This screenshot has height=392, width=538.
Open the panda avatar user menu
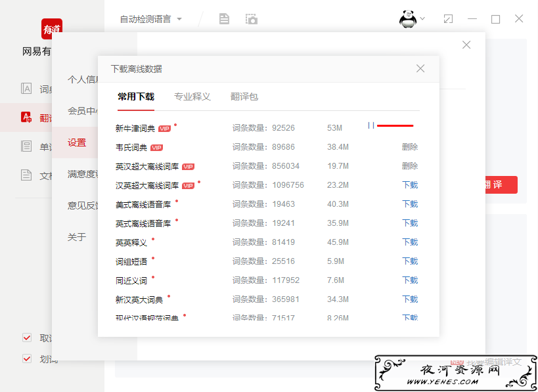coord(408,19)
